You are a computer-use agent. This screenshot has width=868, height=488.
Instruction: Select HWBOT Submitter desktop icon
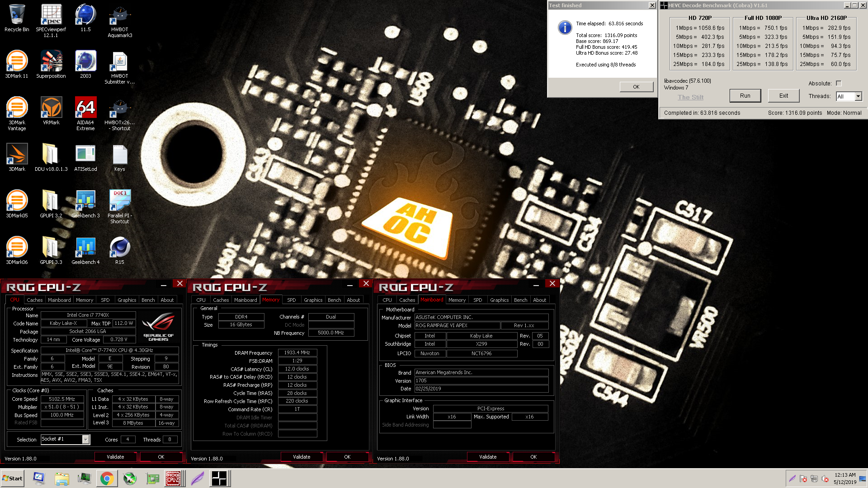pyautogui.click(x=120, y=68)
